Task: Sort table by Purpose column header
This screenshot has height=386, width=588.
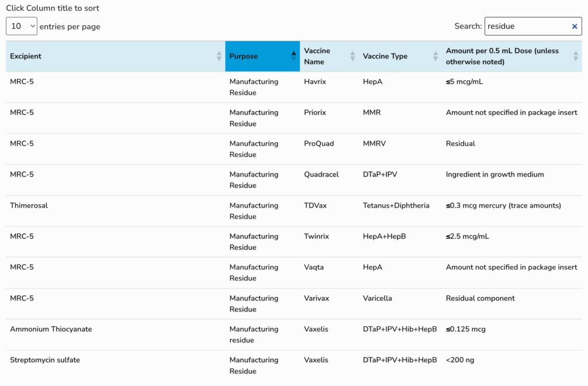Action: [262, 56]
